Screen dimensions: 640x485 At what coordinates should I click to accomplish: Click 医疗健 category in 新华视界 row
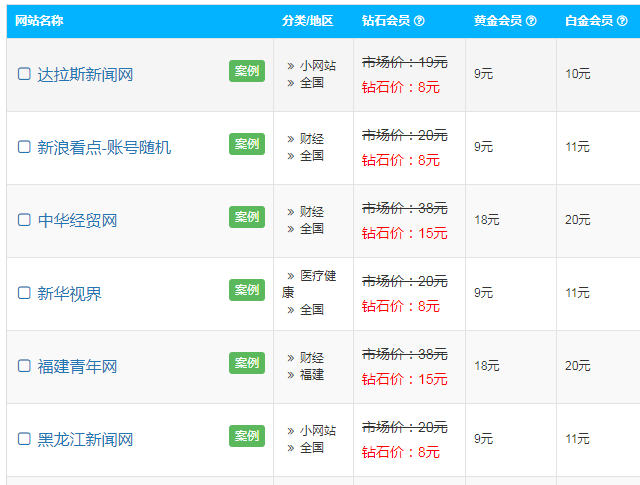[x=318, y=276]
